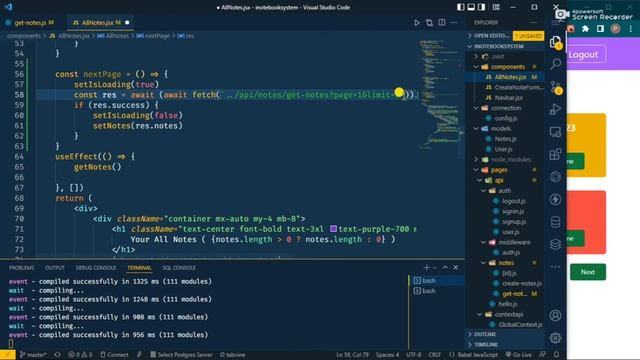Expand the Outline section
This screenshot has width=640, height=360.
505,334
